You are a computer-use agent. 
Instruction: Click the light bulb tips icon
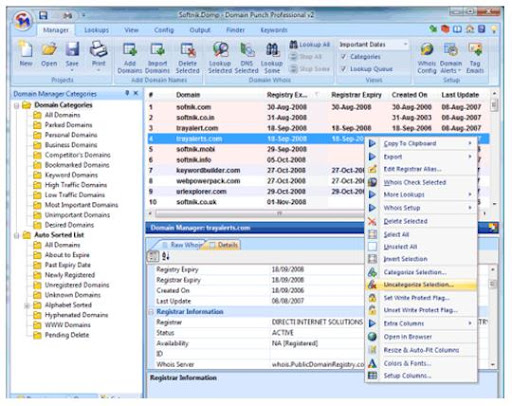click(494, 29)
